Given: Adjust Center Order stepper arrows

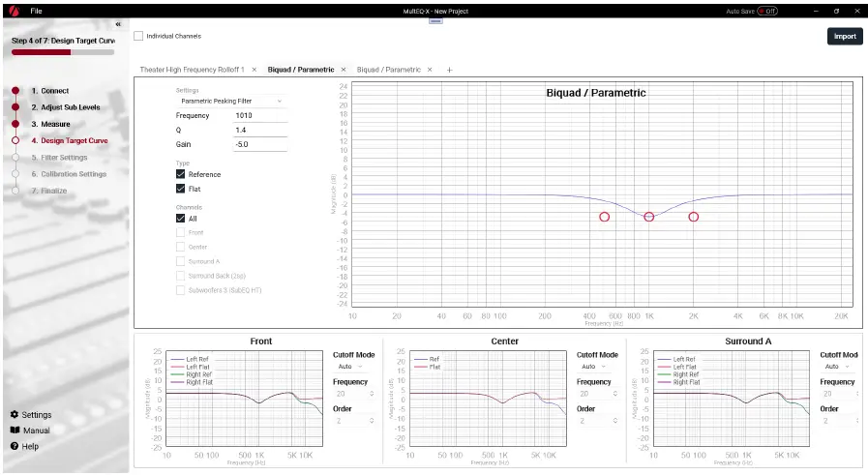Looking at the screenshot, I should tap(615, 421).
